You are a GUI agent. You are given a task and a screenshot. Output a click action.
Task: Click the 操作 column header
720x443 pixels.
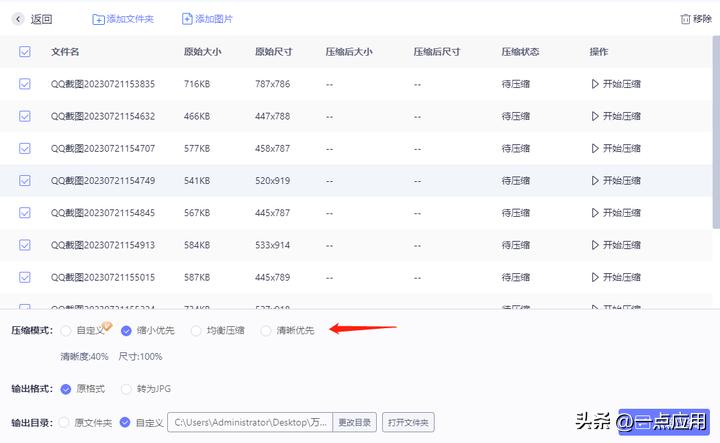(599, 52)
